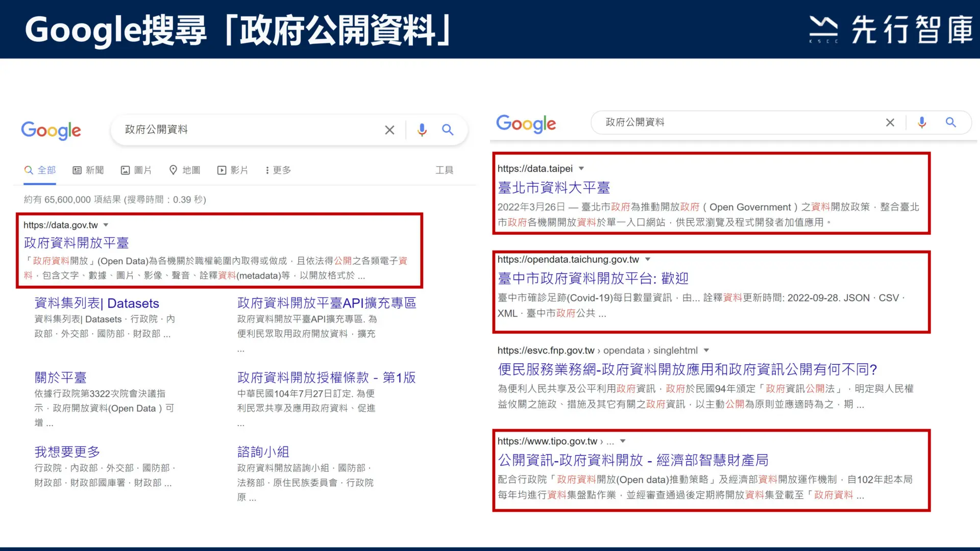Image resolution: width=980 pixels, height=551 pixels.
Task: Open the 政府資料開放平臺 result link
Action: pos(77,243)
